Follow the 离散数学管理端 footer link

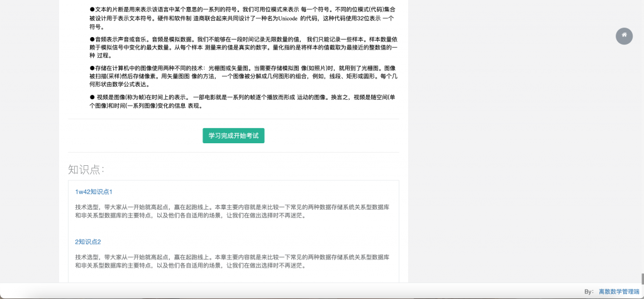point(619,291)
